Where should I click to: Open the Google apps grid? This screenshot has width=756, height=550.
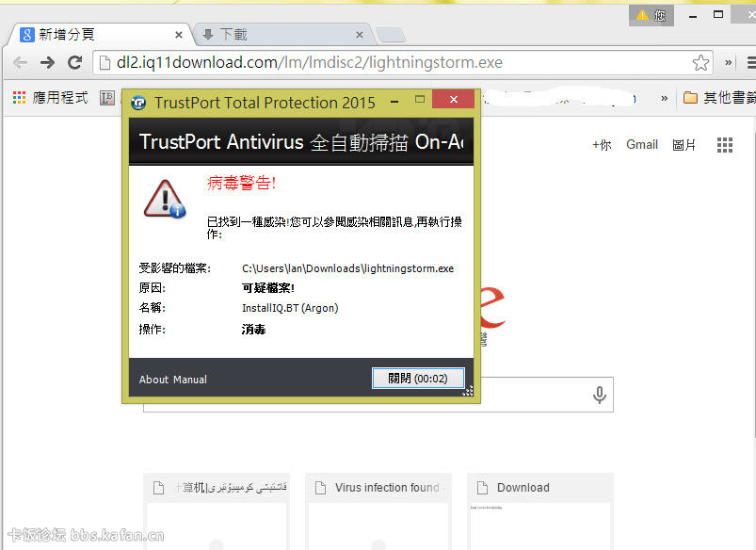click(724, 145)
